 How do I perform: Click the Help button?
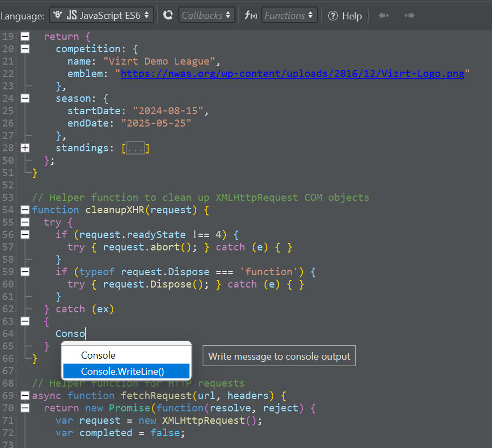click(x=345, y=16)
